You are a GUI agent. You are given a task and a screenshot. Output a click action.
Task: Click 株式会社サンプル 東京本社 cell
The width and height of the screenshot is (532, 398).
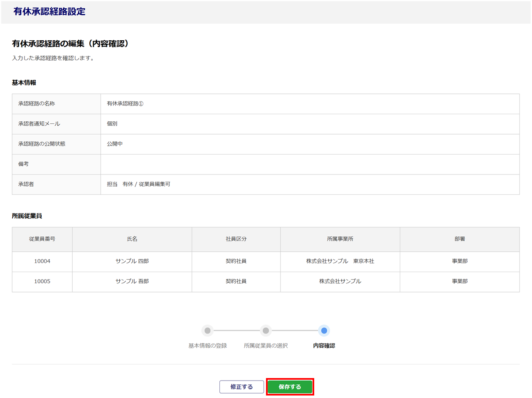point(340,261)
